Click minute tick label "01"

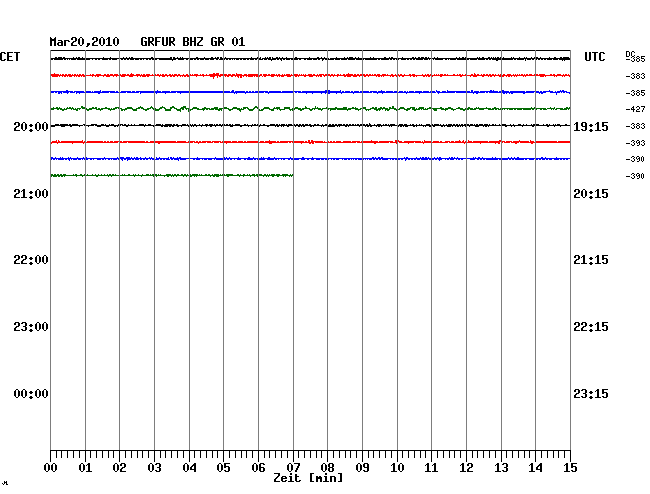[x=85, y=468]
